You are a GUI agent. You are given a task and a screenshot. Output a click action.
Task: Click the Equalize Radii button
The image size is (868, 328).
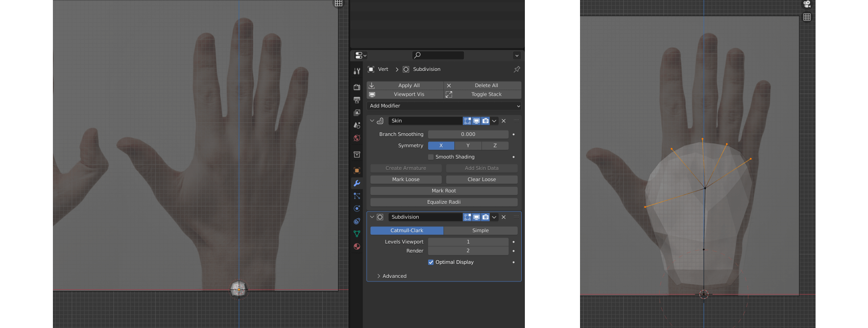click(x=444, y=202)
